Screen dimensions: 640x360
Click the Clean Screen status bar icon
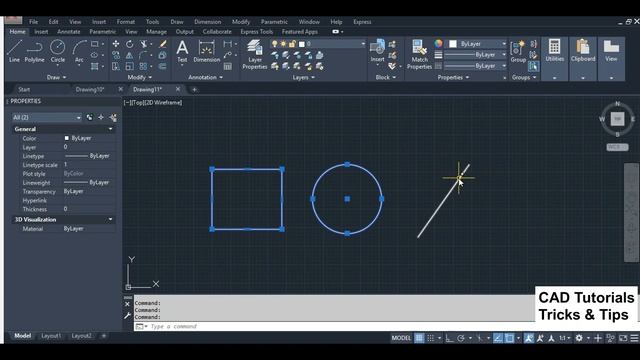coord(623,338)
